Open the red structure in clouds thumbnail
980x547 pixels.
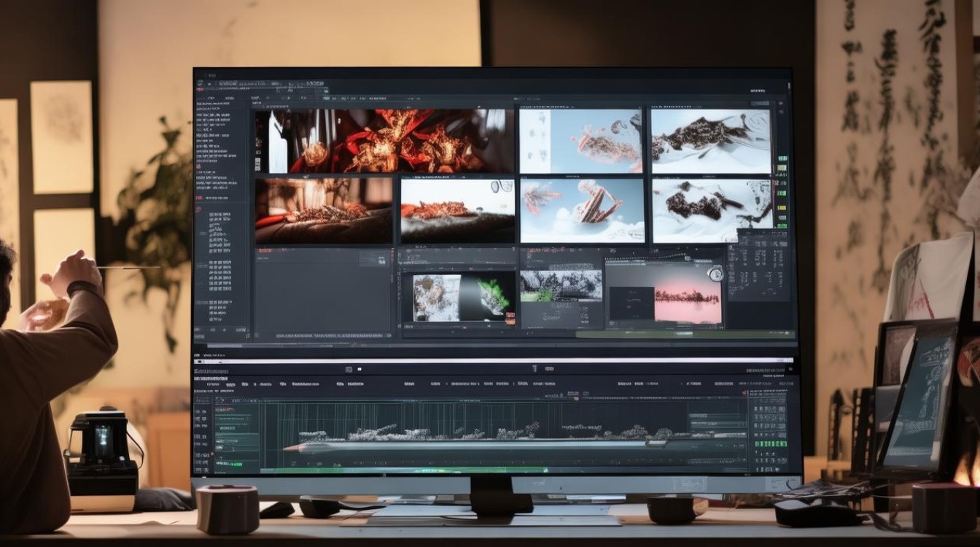coord(582,210)
